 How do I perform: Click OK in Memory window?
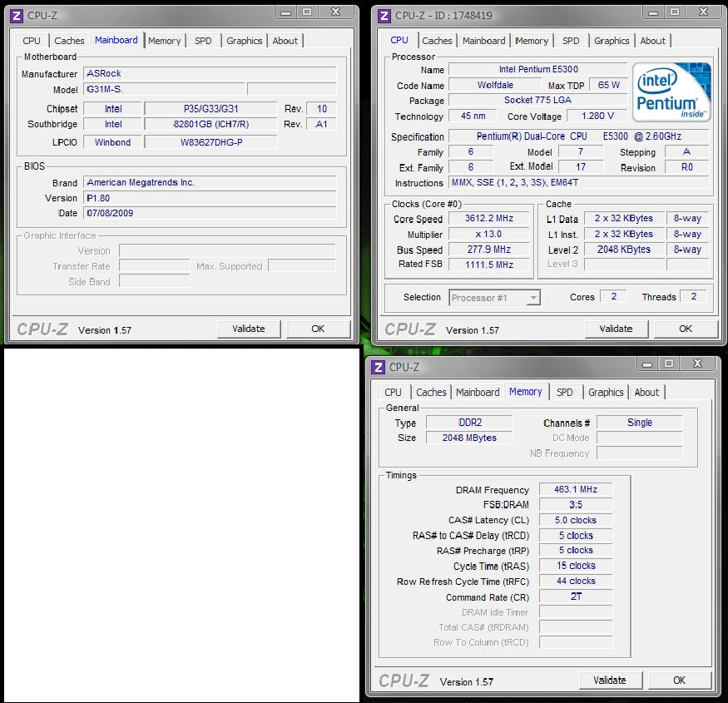[679, 681]
